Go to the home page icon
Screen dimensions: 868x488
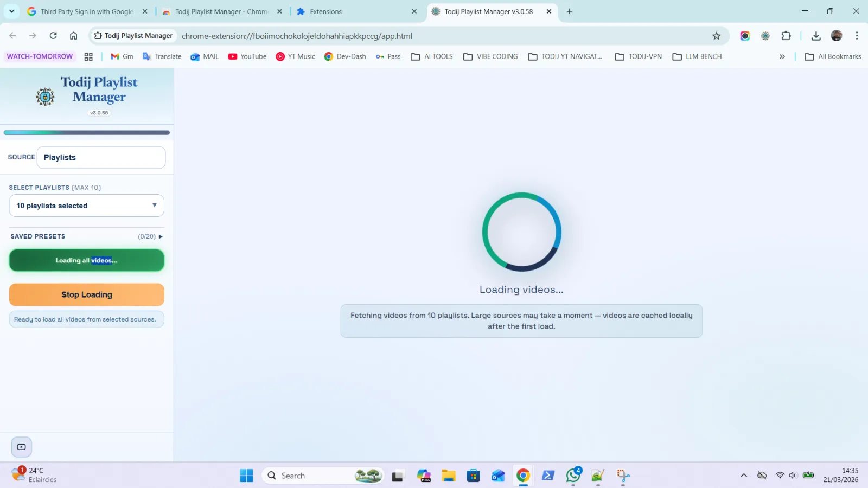[73, 36]
